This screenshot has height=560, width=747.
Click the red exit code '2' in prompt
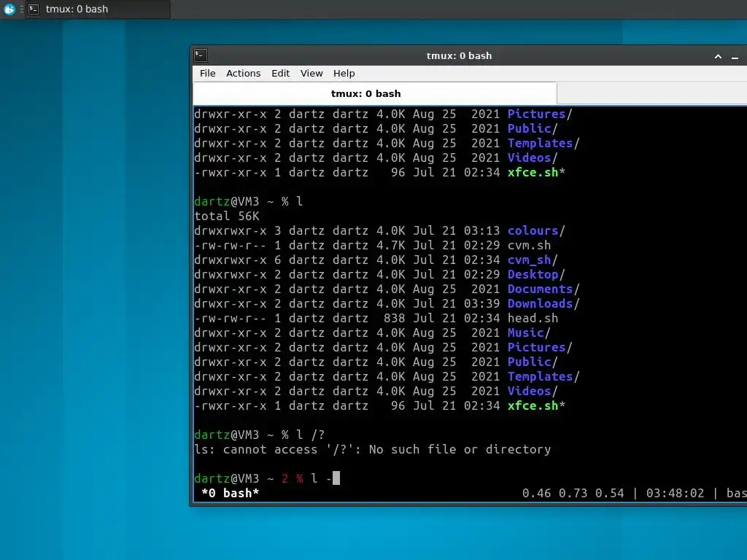(285, 478)
